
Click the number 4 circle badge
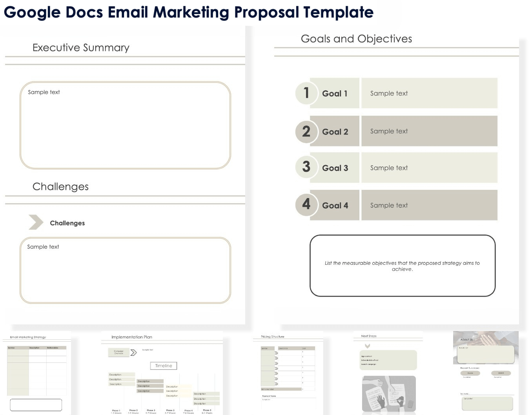click(306, 204)
